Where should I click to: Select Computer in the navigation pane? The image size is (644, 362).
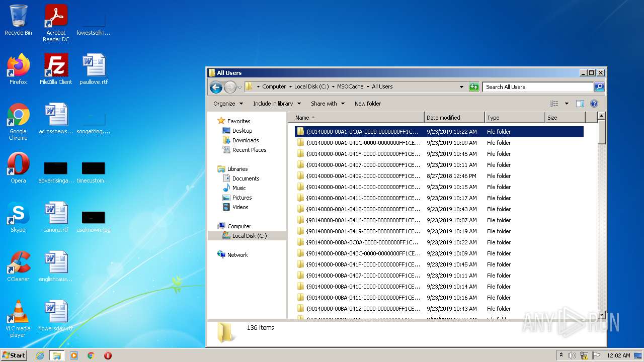coord(239,226)
